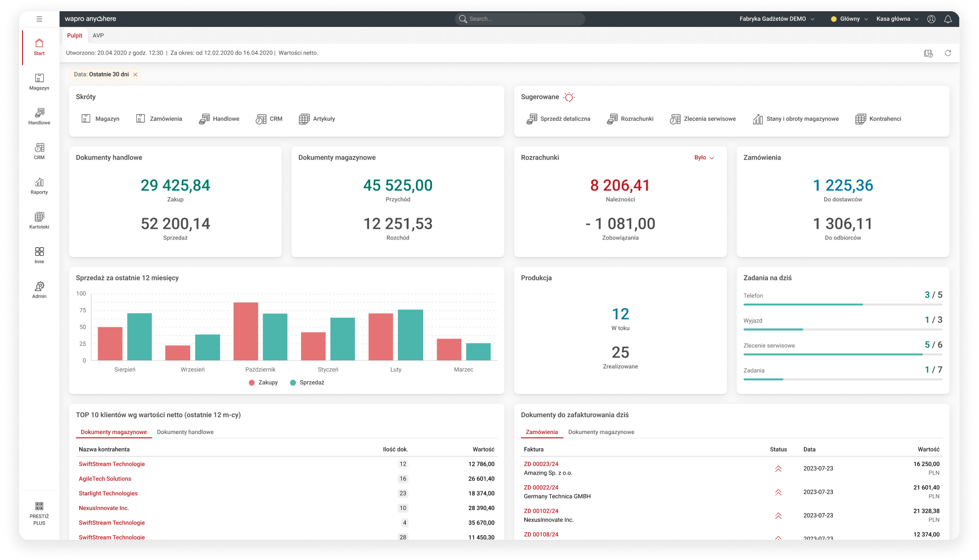Open Raporty from the left sidebar

click(x=39, y=186)
